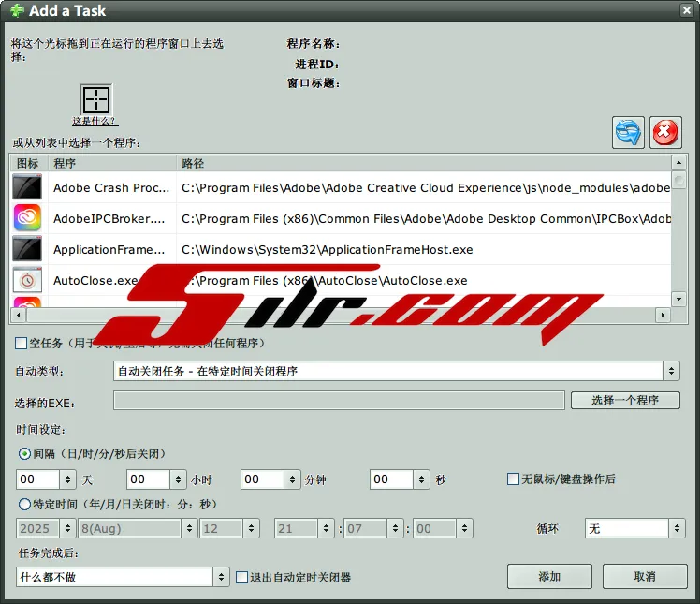Image resolution: width=700 pixels, height=604 pixels.
Task: Click the crosshair window-picker target icon
Action: pyautogui.click(x=96, y=99)
